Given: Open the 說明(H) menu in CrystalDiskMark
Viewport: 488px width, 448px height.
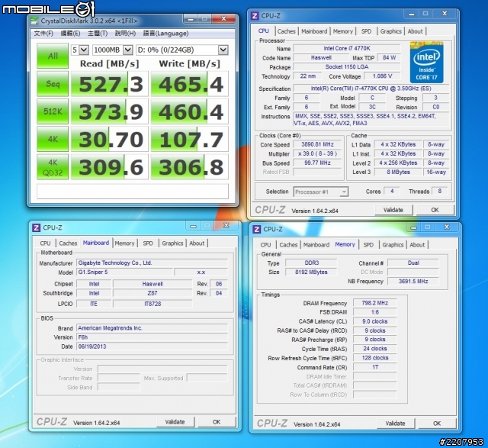Looking at the screenshot, I should coord(125,34).
